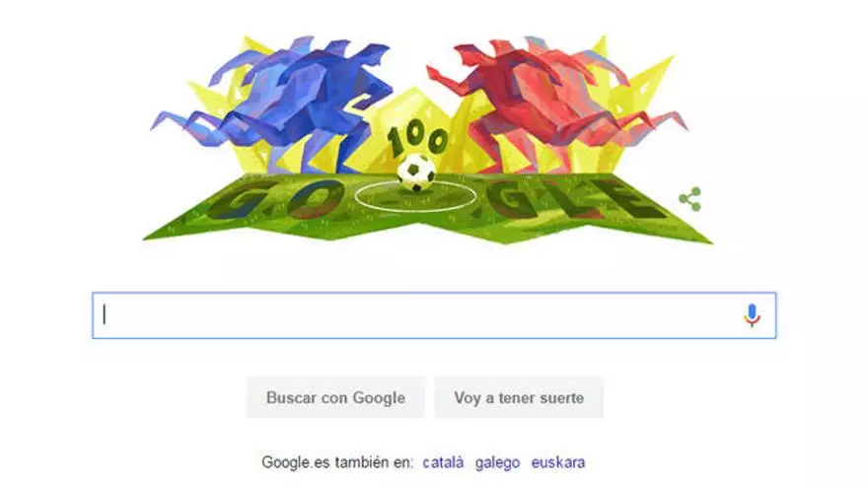Click the text cursor inside the search field
This screenshot has height=488, width=868.
coord(105,314)
